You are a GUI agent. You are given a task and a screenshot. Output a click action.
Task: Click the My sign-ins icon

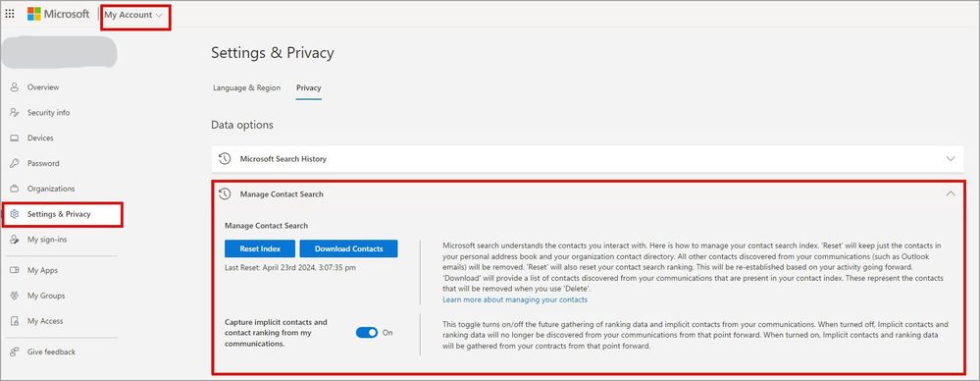[15, 240]
